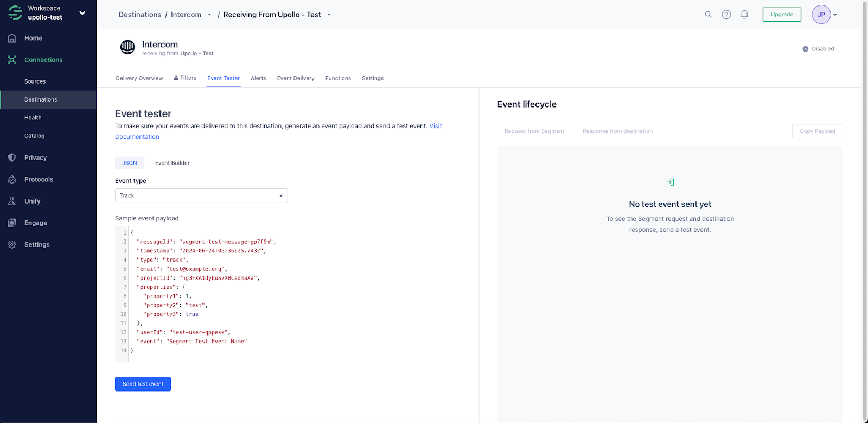Open the Event Delivery tab

[x=296, y=78]
